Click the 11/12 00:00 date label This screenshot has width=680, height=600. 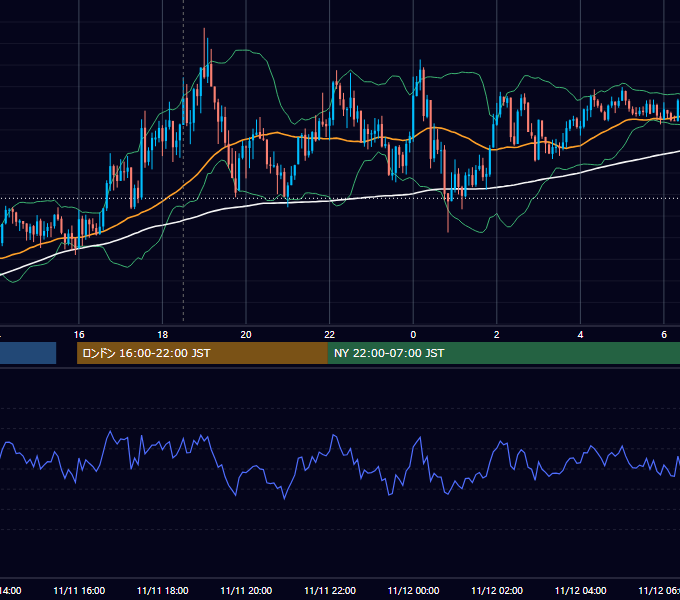(413, 591)
